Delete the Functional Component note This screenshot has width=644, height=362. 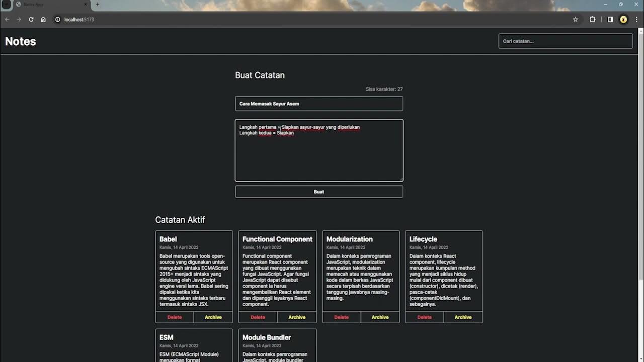coord(258,317)
